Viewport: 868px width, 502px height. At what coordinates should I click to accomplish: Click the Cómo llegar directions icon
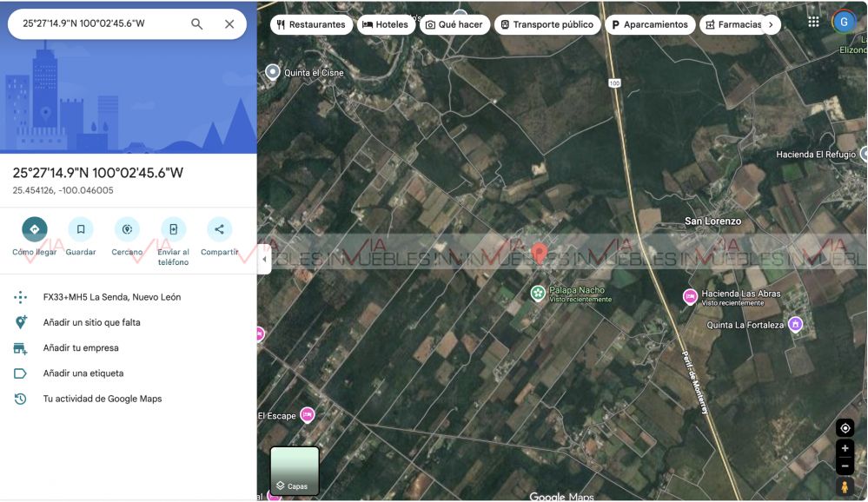point(35,229)
